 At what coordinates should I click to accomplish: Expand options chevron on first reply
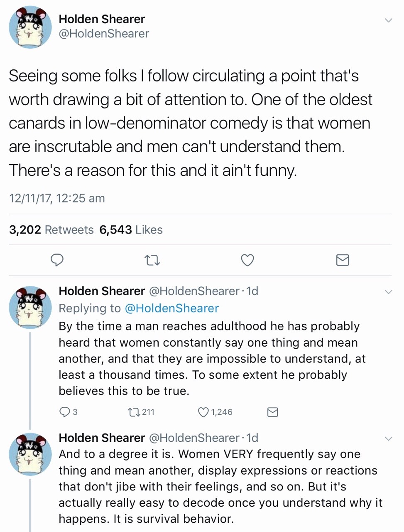click(388, 292)
